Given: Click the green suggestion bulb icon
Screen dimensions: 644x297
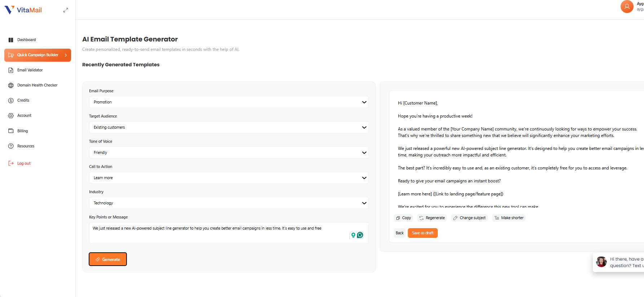Looking at the screenshot, I should [353, 235].
